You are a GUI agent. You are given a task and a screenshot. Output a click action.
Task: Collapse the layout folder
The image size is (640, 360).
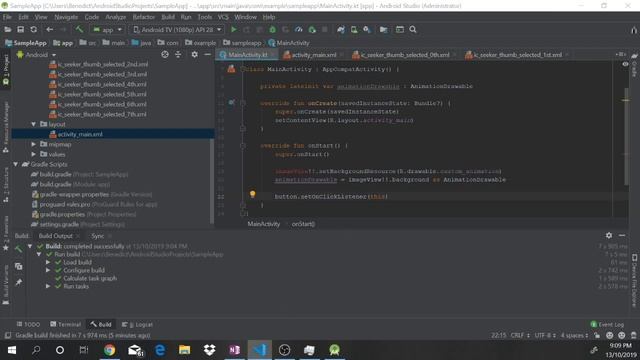33,124
